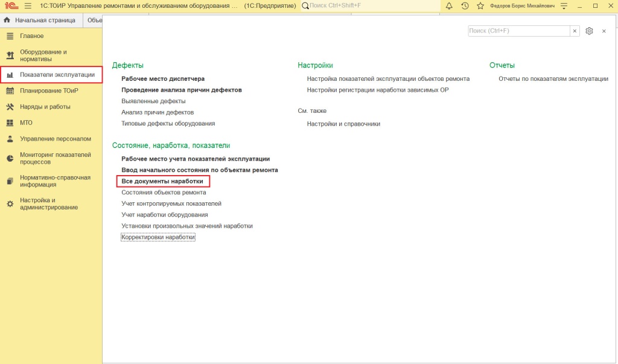This screenshot has height=364, width=618.
Task: Click user name Федоров Борис Михайлович
Action: (x=522, y=6)
